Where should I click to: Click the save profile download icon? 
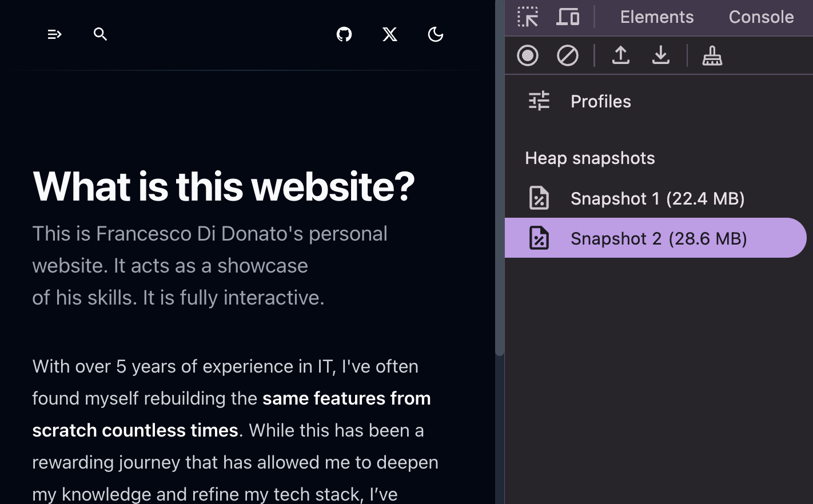point(661,56)
